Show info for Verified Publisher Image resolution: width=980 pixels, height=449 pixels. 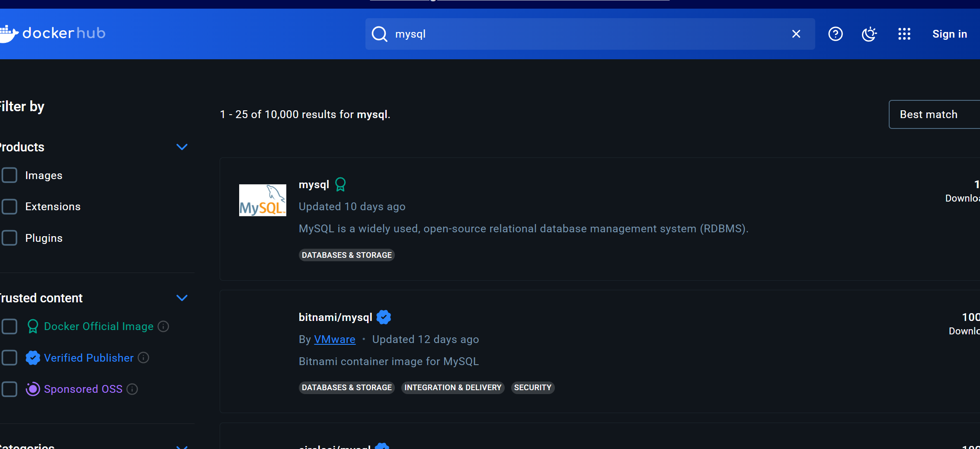144,358
